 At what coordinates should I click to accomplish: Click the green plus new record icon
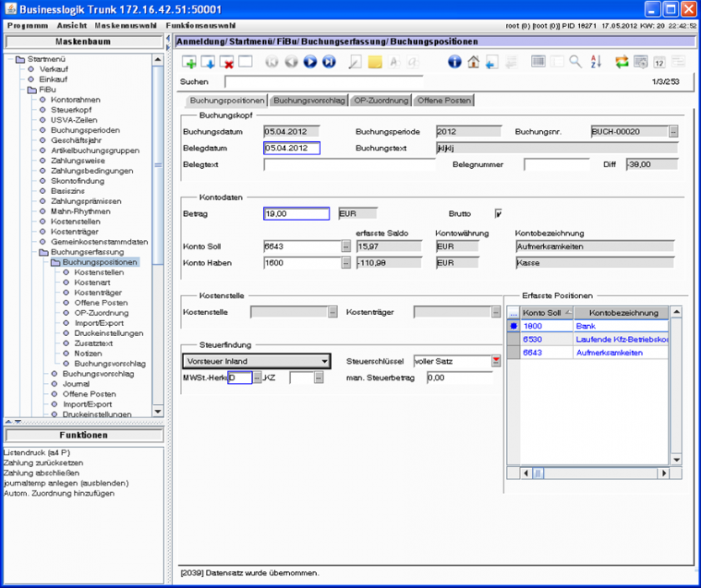pyautogui.click(x=189, y=62)
